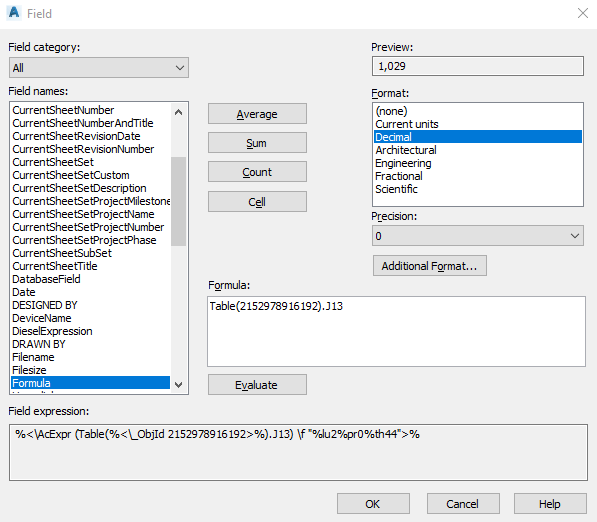
Task: Select DRAWN BY field name
Action: point(91,344)
